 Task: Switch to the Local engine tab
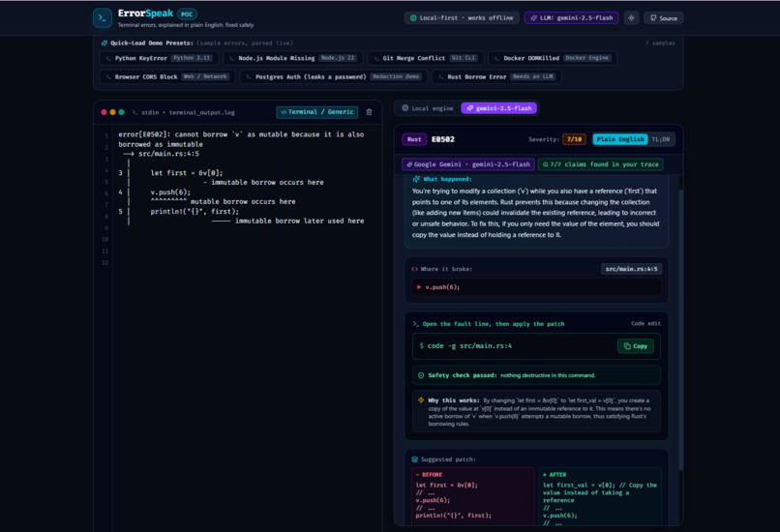click(428, 108)
